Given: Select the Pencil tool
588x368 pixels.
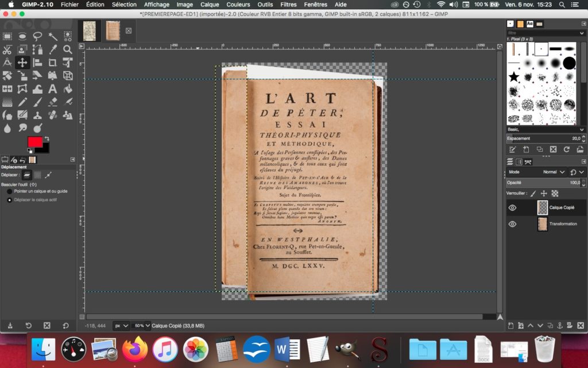Looking at the screenshot, I should pos(22,102).
